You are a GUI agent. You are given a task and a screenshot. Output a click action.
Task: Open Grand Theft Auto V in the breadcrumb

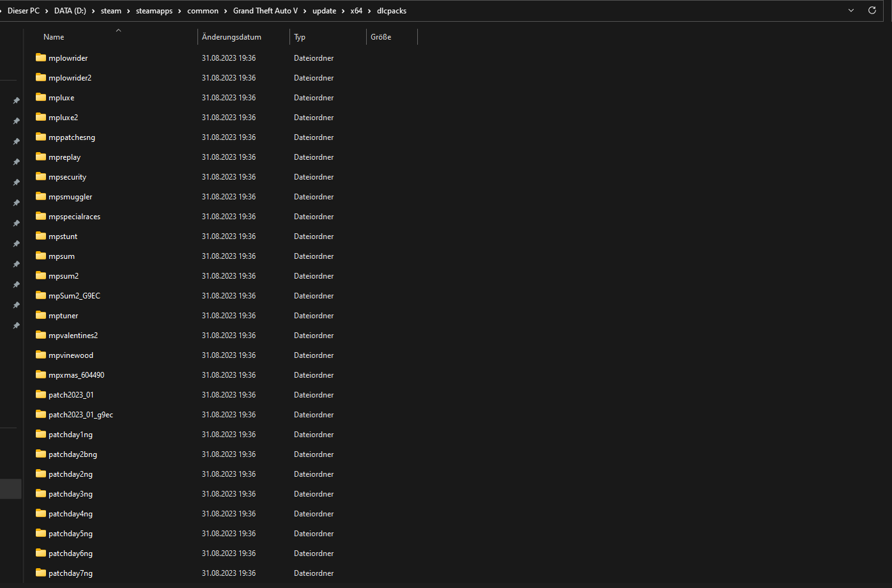point(265,11)
